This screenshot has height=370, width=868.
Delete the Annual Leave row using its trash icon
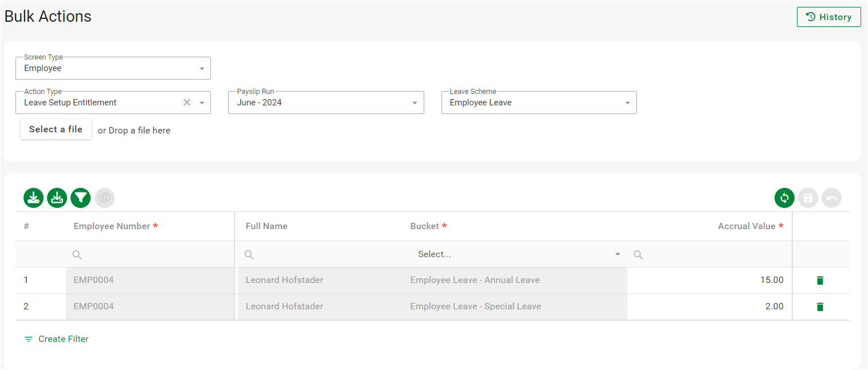(x=820, y=280)
